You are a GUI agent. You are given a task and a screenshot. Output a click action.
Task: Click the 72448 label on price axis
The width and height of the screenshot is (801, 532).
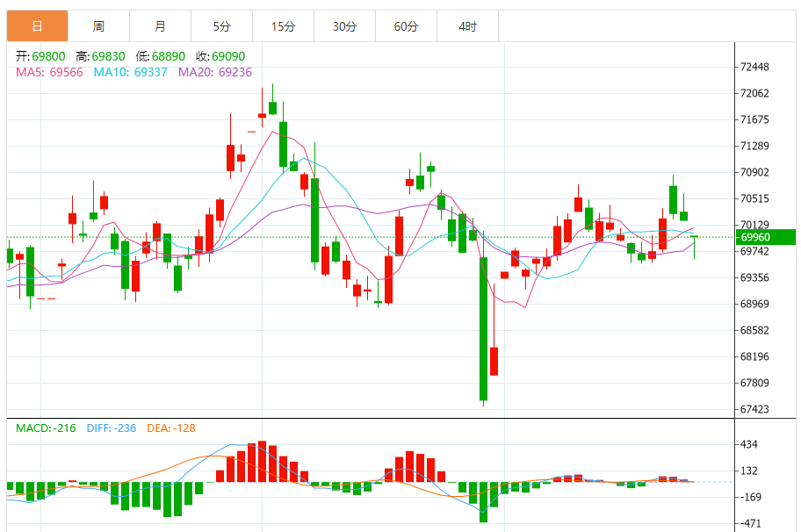coord(755,68)
